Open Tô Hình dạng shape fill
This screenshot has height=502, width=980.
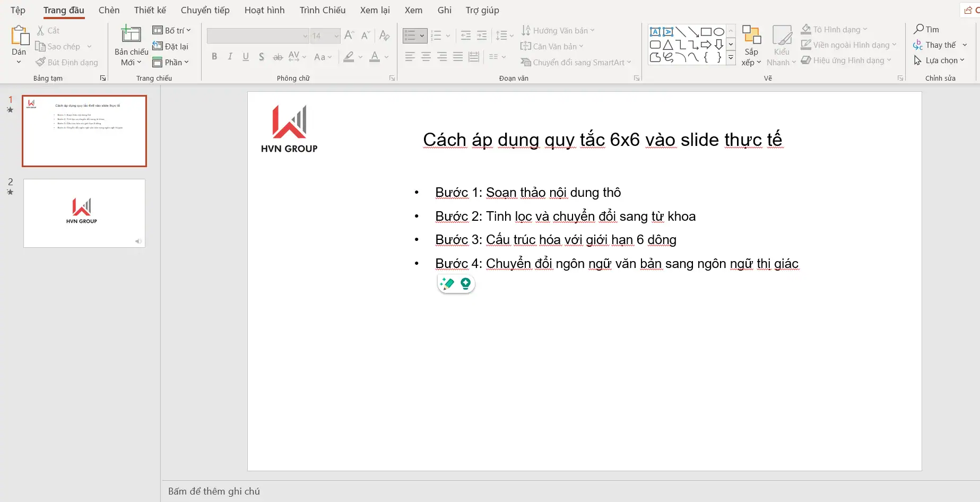click(x=834, y=29)
